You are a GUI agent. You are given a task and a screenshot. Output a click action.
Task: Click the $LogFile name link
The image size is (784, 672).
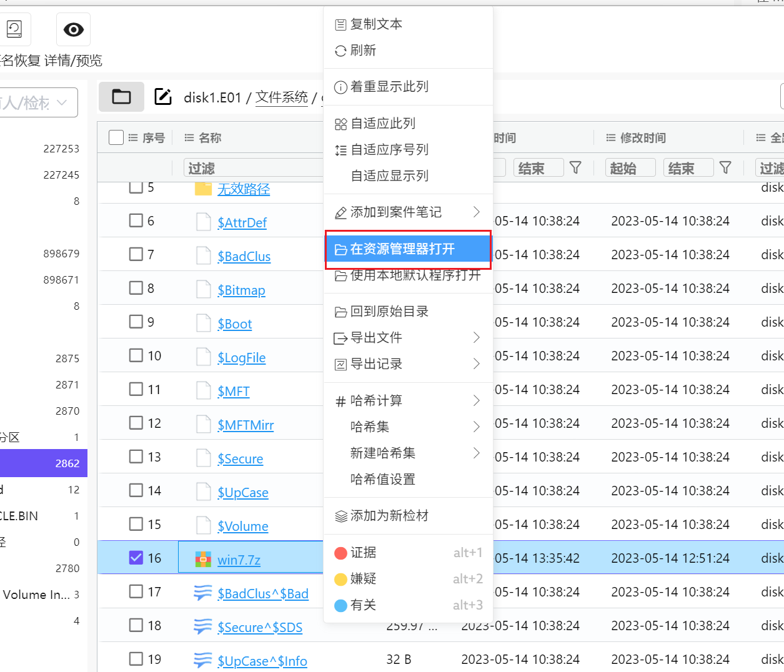coord(241,358)
